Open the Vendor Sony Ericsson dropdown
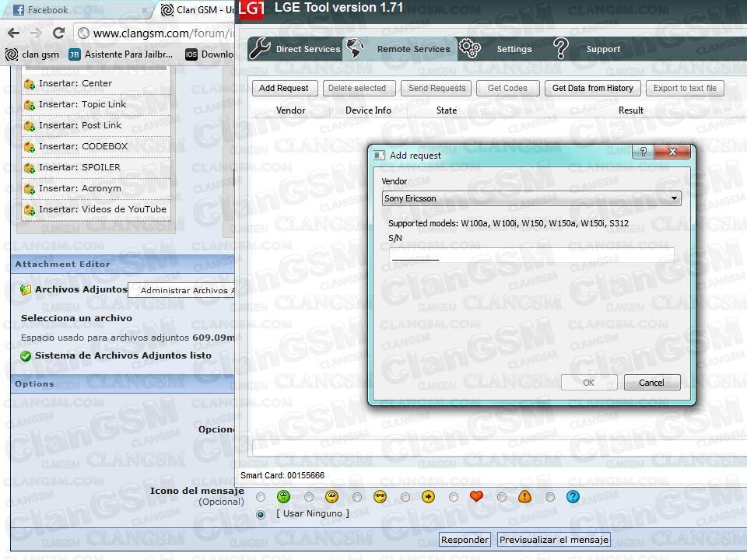The height and width of the screenshot is (560, 747). tap(531, 198)
